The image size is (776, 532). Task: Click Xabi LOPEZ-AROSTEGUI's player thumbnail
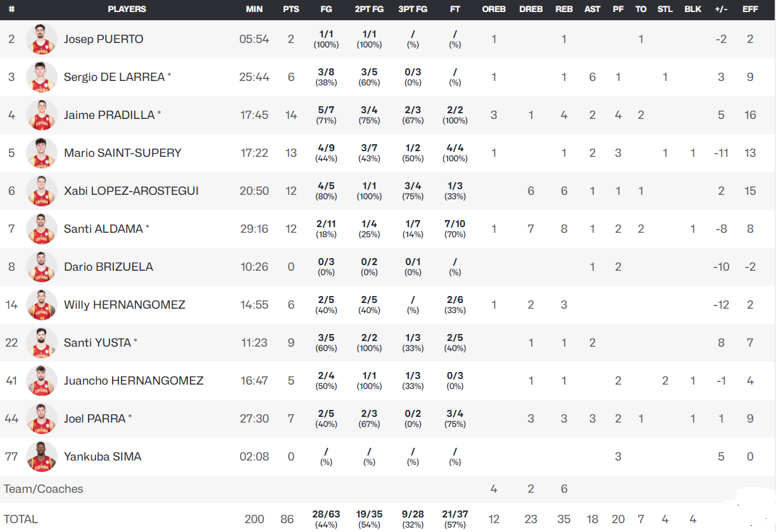[x=42, y=191]
